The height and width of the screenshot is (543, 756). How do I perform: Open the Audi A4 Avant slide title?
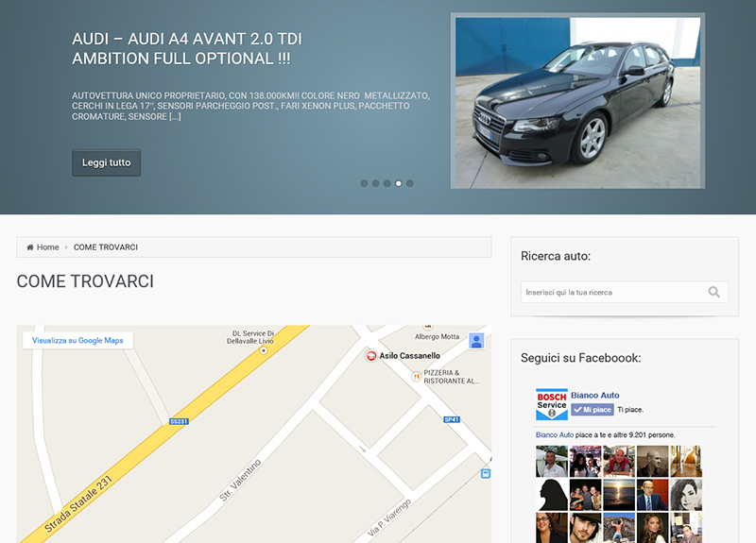(x=187, y=49)
